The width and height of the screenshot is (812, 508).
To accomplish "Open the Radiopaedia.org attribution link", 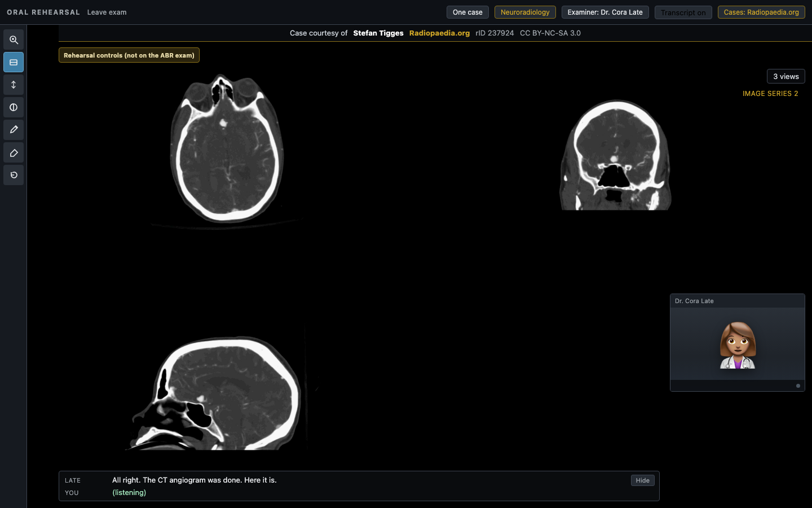I will [x=439, y=33].
